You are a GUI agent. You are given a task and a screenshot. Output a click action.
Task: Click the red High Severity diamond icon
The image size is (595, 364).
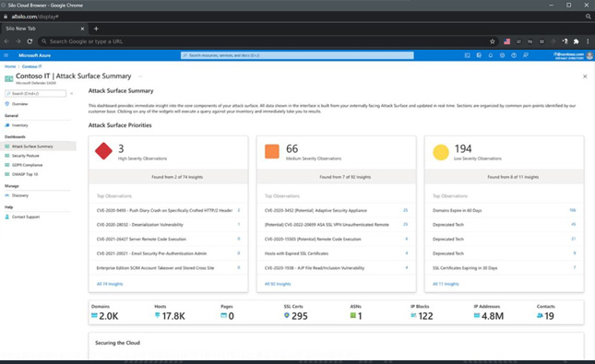pyautogui.click(x=103, y=151)
